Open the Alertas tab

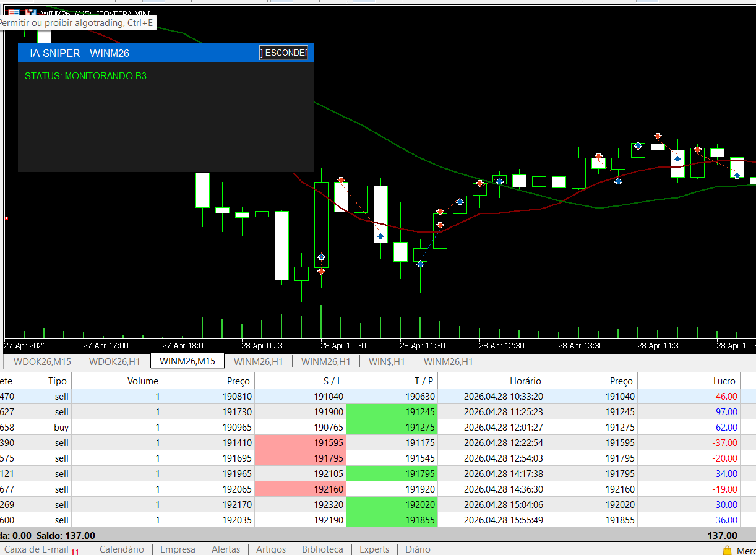[x=226, y=549]
